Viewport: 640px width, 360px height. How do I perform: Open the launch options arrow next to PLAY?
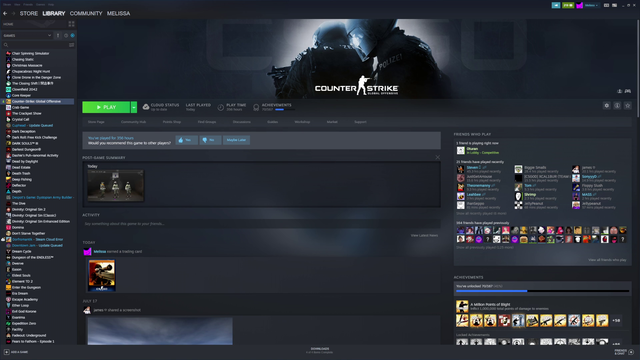click(x=133, y=107)
